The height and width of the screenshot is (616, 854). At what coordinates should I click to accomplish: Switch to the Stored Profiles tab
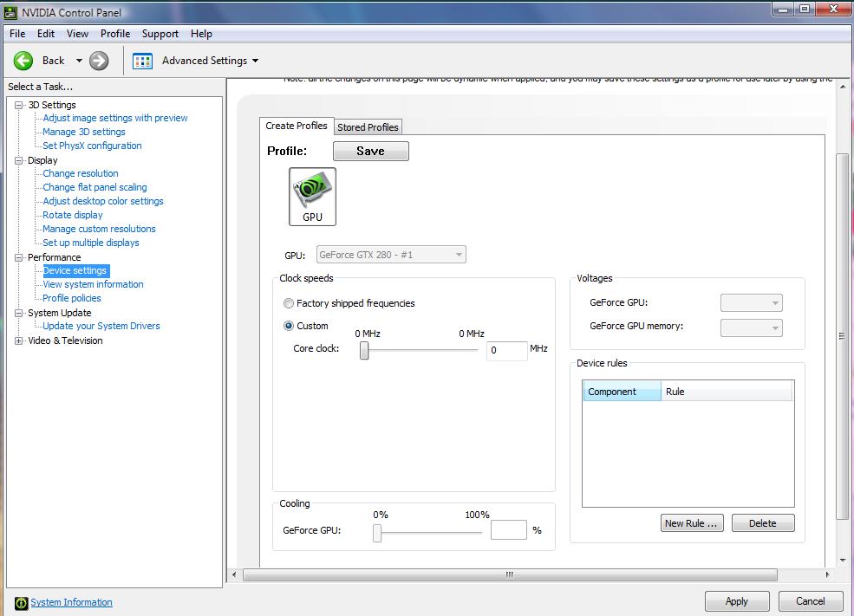pos(368,127)
